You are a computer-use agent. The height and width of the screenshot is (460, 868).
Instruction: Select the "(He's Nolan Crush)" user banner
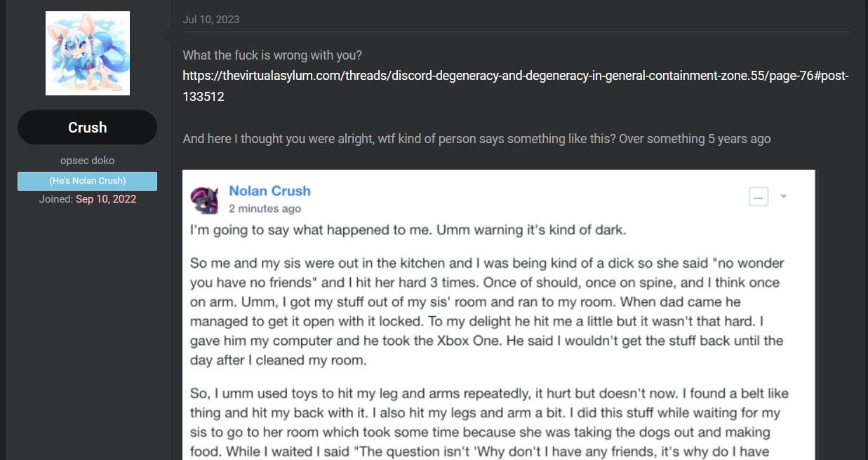[x=87, y=181]
